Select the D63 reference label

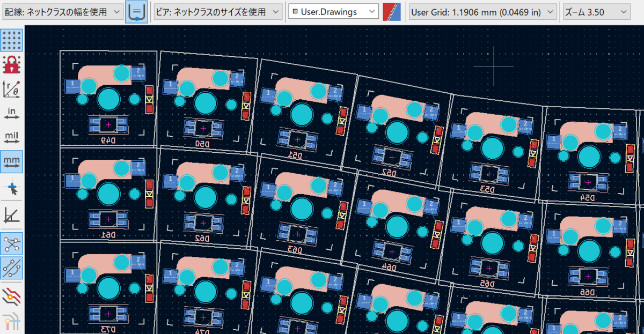pos(296,249)
